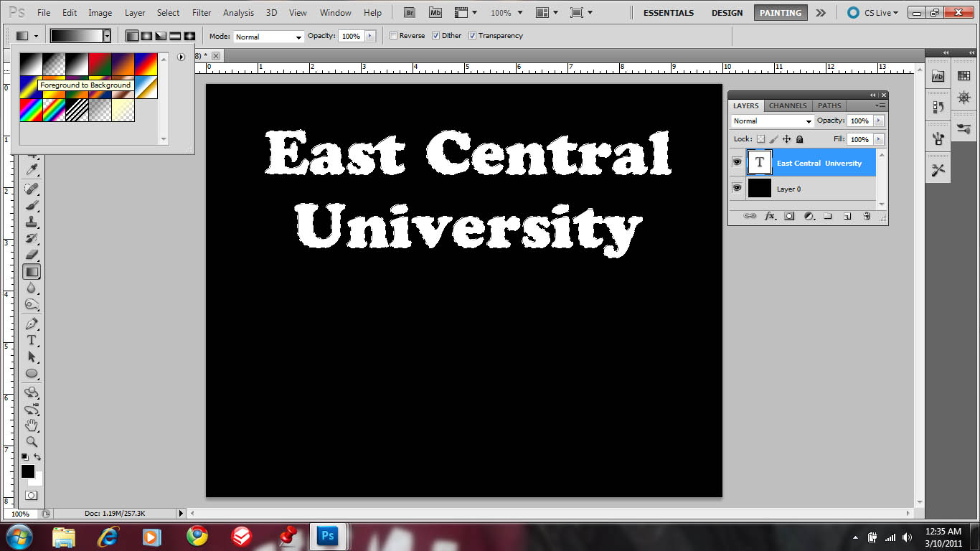Choose Angle Gradient style
Screen dimensions: 980x551
161,36
